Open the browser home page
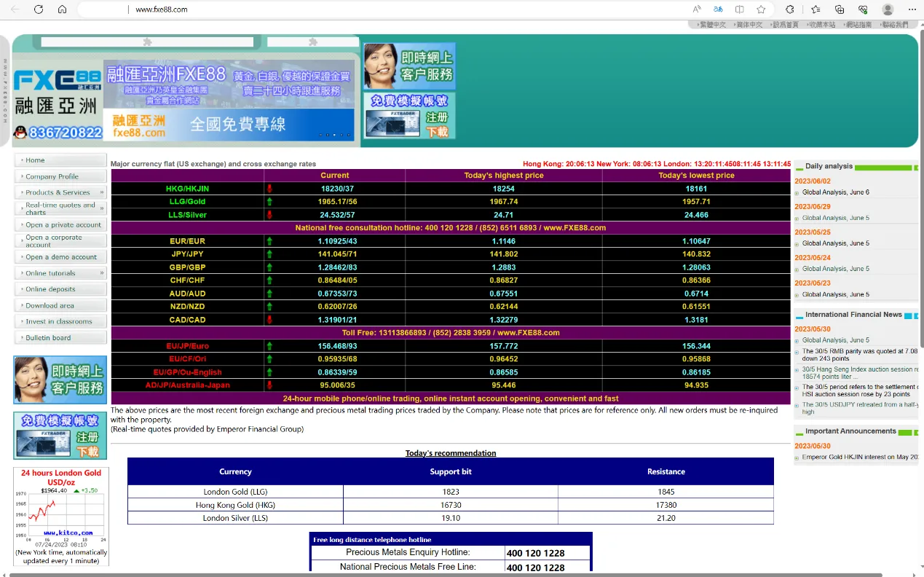 point(62,9)
